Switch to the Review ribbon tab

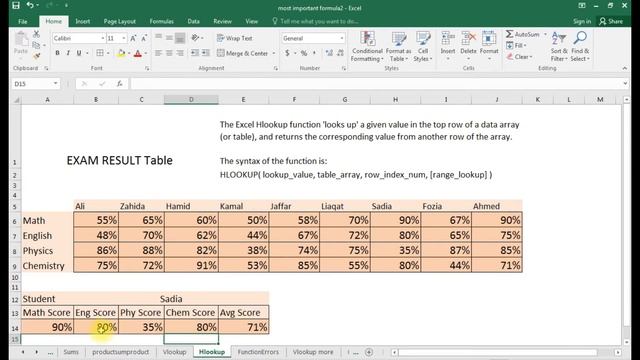pyautogui.click(x=222, y=21)
